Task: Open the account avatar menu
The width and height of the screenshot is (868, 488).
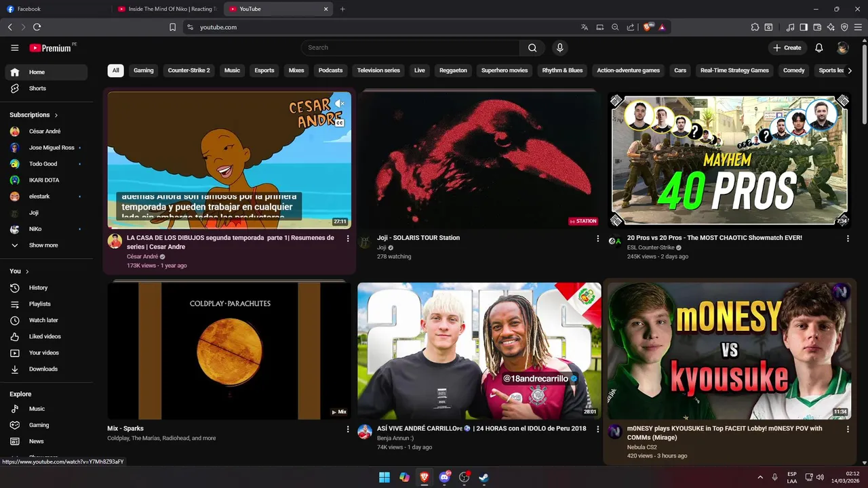Action: tap(843, 47)
